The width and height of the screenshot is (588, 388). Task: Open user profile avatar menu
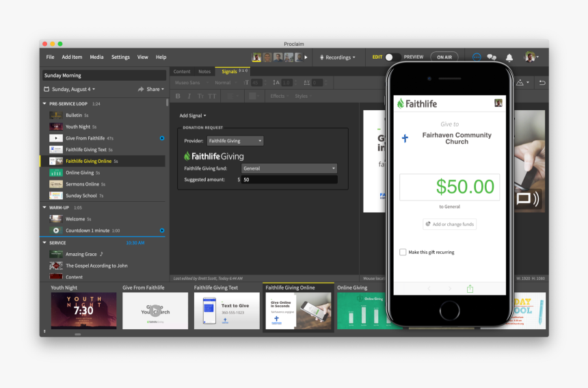(531, 57)
